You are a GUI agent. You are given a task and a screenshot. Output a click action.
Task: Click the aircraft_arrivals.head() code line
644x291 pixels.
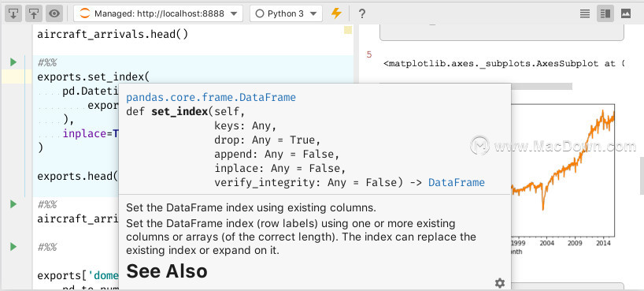[x=113, y=34]
